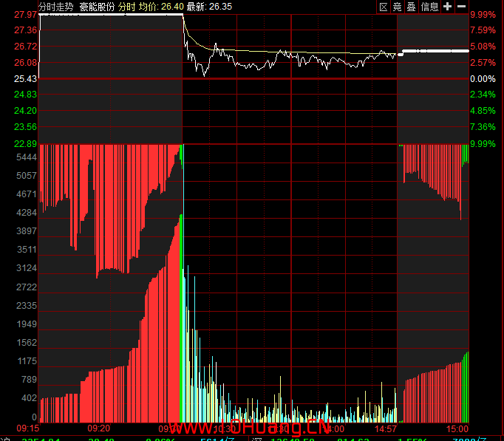Toggle the 竞 call auction display
Screen dimensions: 504x441
tap(398, 7)
